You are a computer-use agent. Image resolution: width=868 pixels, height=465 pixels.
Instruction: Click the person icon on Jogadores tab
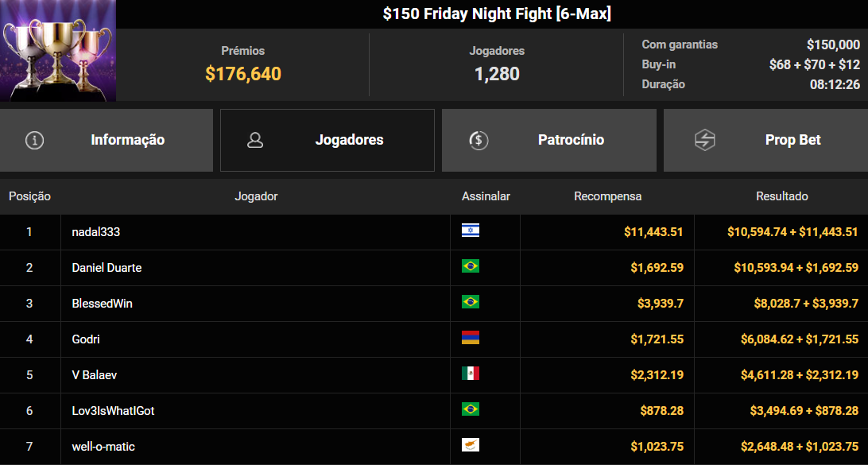(x=255, y=141)
